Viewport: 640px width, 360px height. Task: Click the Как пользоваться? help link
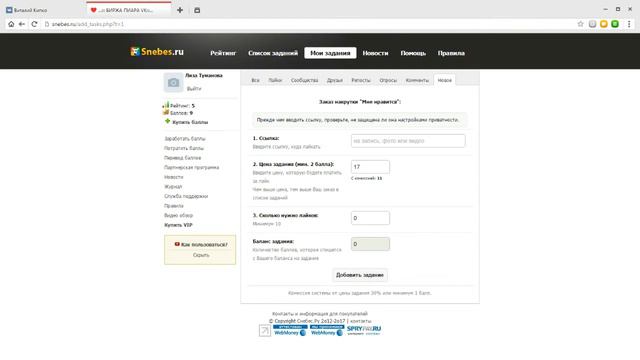[x=204, y=244]
